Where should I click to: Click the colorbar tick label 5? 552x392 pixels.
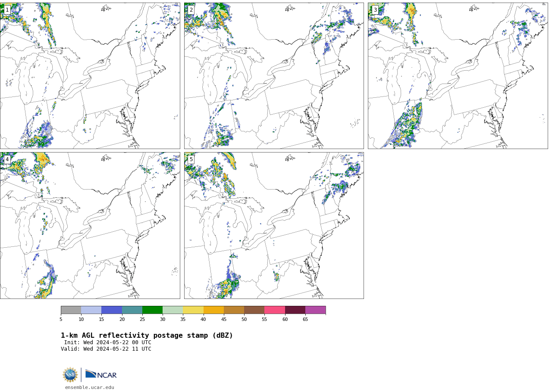(61, 319)
